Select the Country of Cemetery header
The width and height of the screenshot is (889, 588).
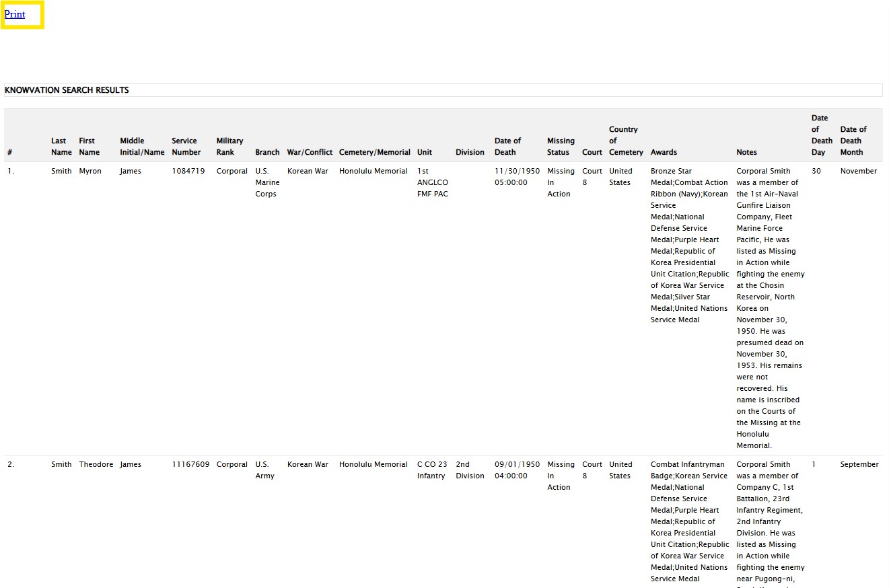(626, 141)
